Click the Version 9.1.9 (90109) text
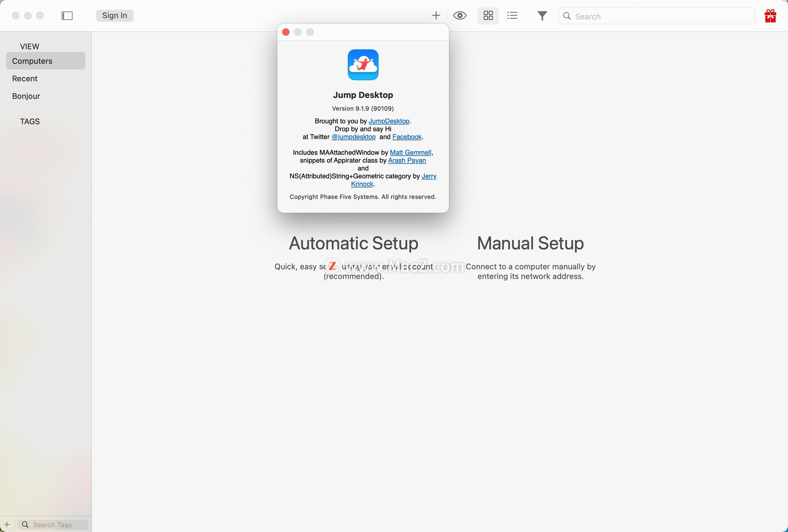The width and height of the screenshot is (788, 532). (363, 108)
